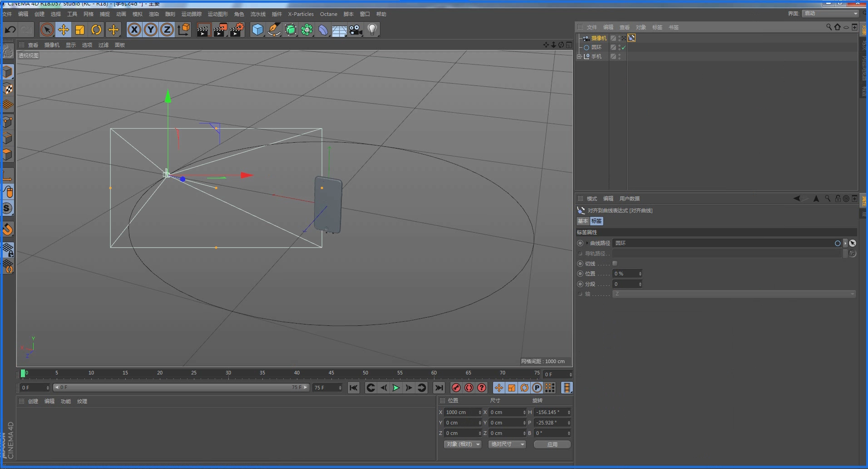Image resolution: width=868 pixels, height=469 pixels.
Task: Toggle 曲线路径 animation radio dot
Action: tap(580, 243)
